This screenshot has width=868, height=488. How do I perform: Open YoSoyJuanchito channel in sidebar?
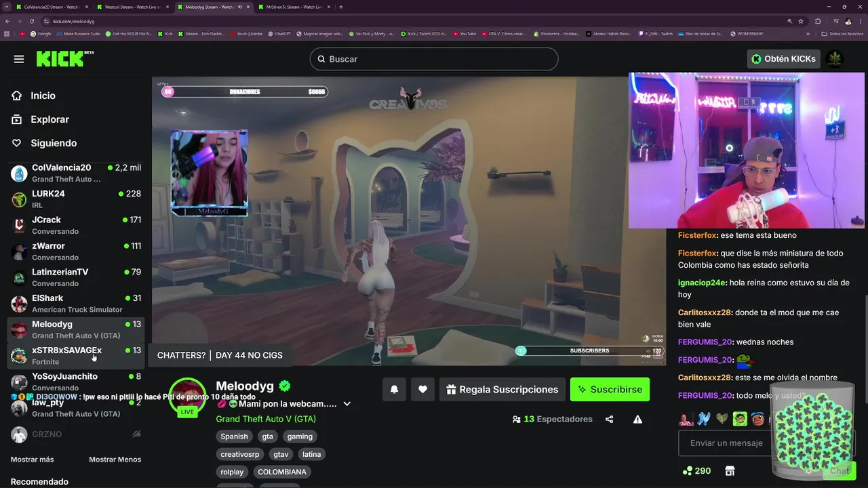[76, 382]
